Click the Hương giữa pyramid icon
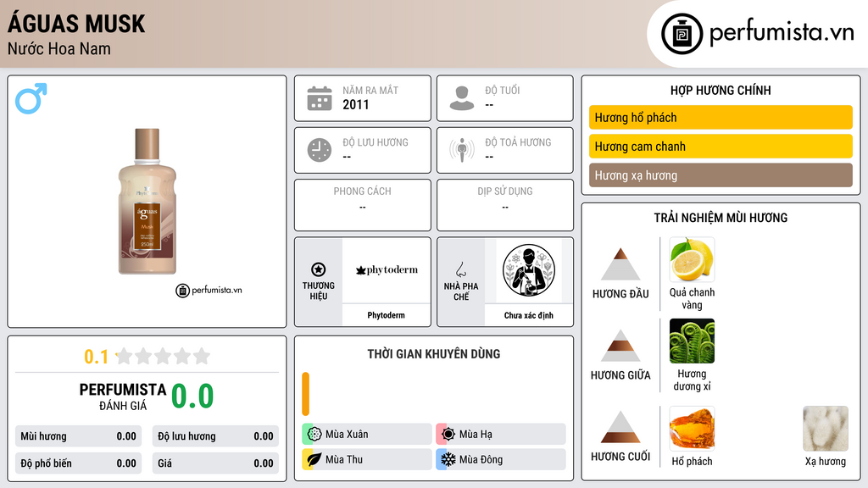 tap(620, 346)
